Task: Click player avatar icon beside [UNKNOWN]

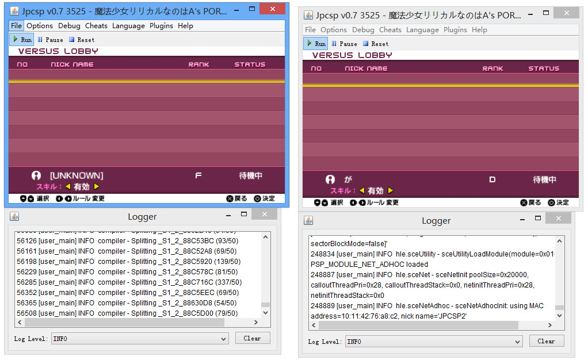Action: [36, 175]
